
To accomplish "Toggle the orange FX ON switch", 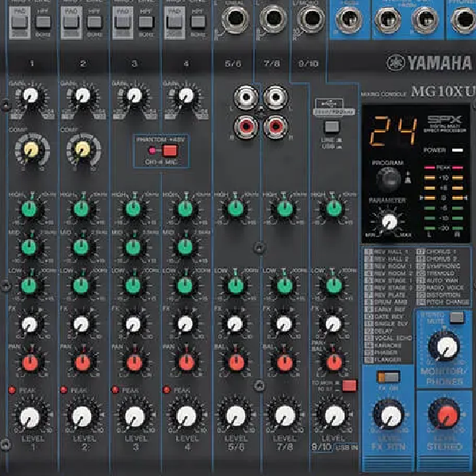I will [x=388, y=377].
